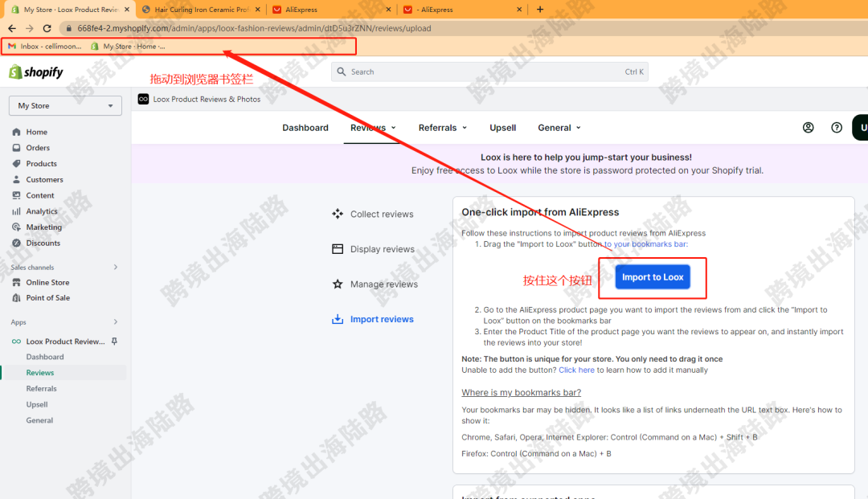The width and height of the screenshot is (868, 499).
Task: Switch to the Upsell tab
Action: coord(502,128)
